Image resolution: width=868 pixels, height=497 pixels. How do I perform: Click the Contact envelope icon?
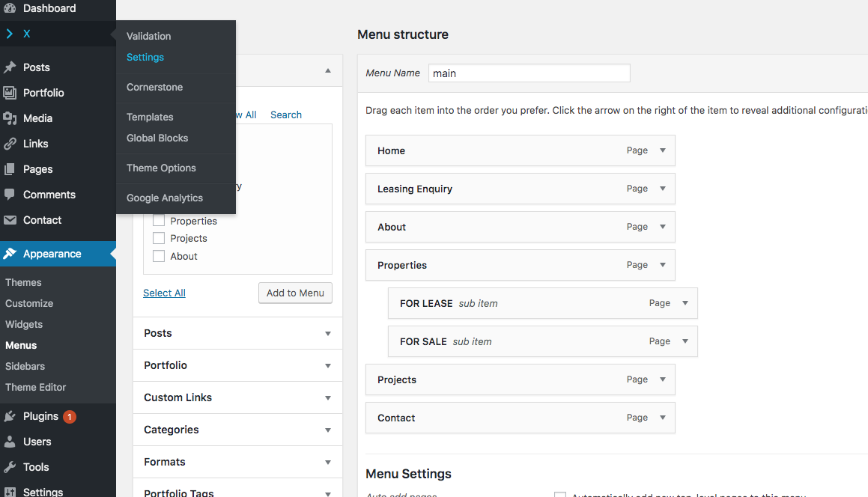(x=10, y=220)
